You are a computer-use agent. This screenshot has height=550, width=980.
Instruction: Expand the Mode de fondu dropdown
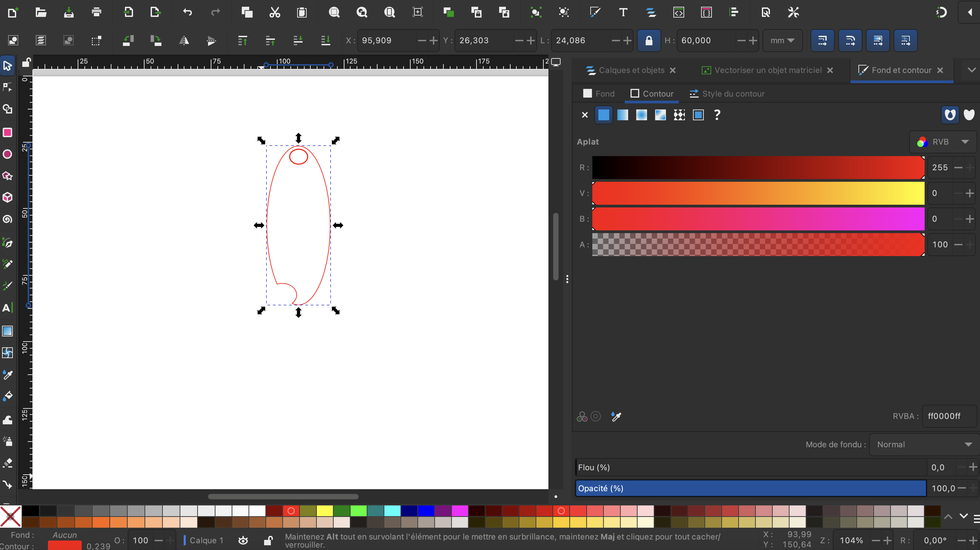click(x=924, y=445)
